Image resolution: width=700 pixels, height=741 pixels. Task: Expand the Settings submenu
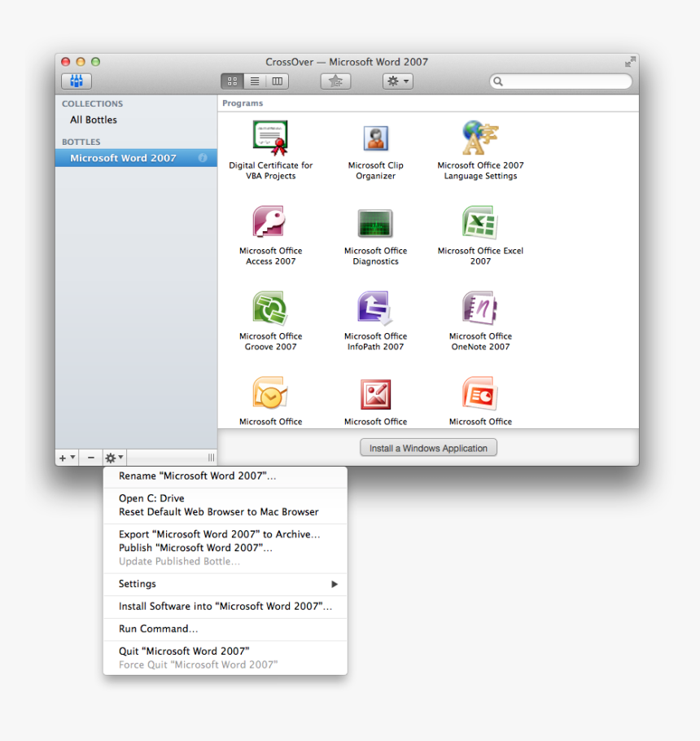[x=225, y=584]
